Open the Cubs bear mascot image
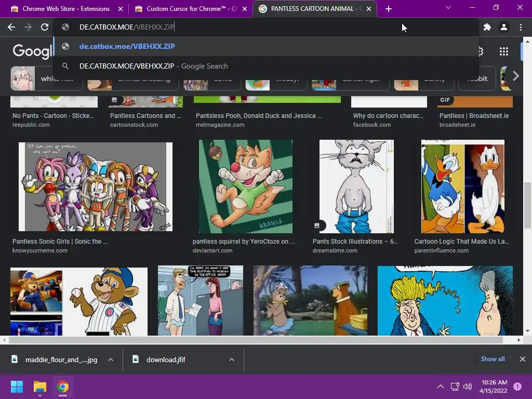 tap(79, 301)
